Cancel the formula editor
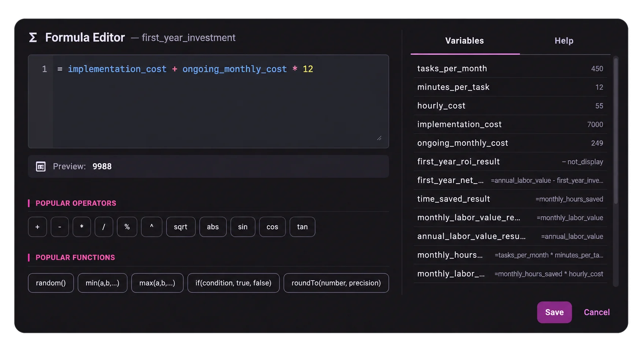 coord(597,312)
